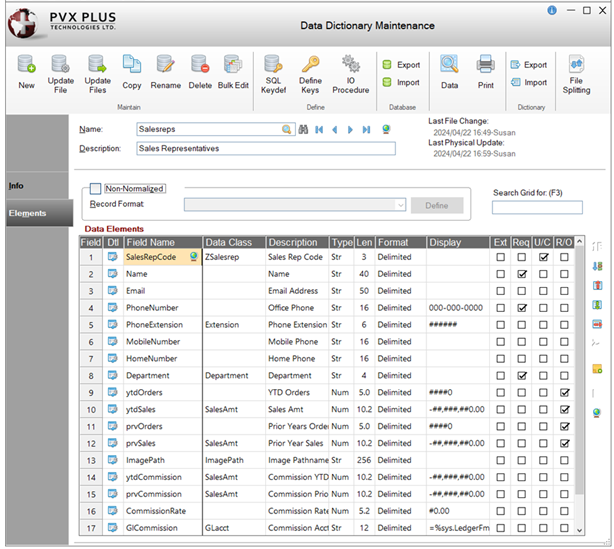Screen dimensions: 614x549
Task: Switch to the Info tab
Action: (17, 186)
